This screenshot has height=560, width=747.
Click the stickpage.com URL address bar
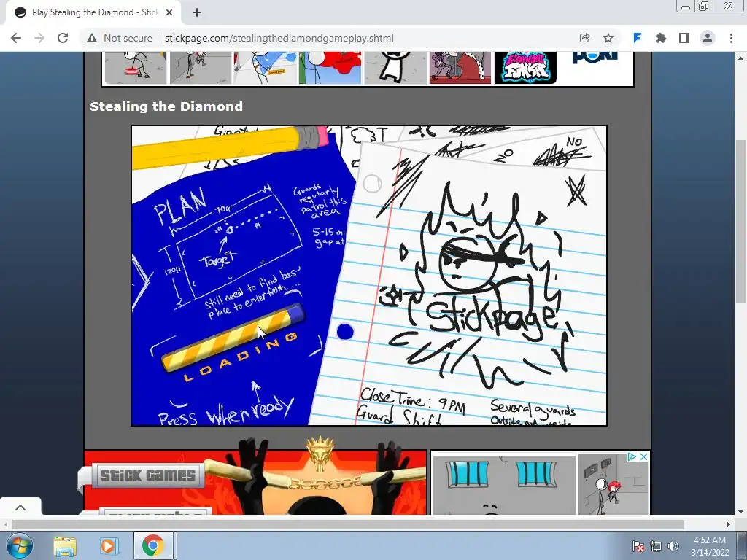pos(279,38)
